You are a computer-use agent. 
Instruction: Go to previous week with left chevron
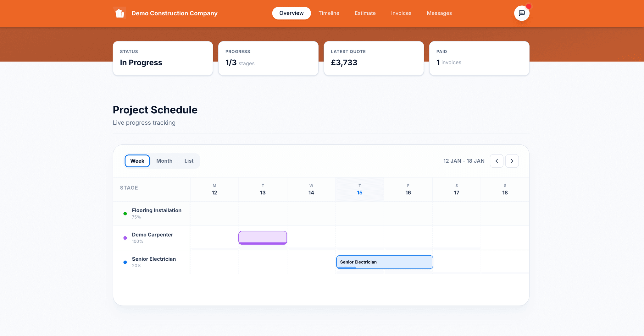click(x=497, y=161)
